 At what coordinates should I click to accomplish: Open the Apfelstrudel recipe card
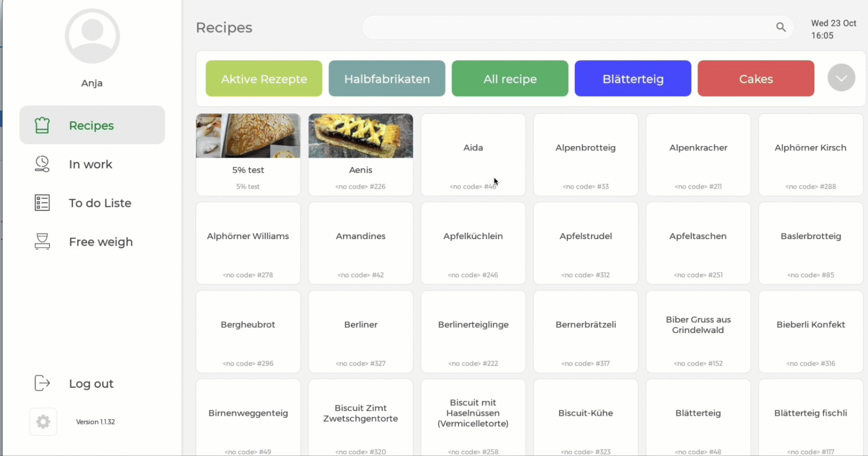(x=586, y=243)
